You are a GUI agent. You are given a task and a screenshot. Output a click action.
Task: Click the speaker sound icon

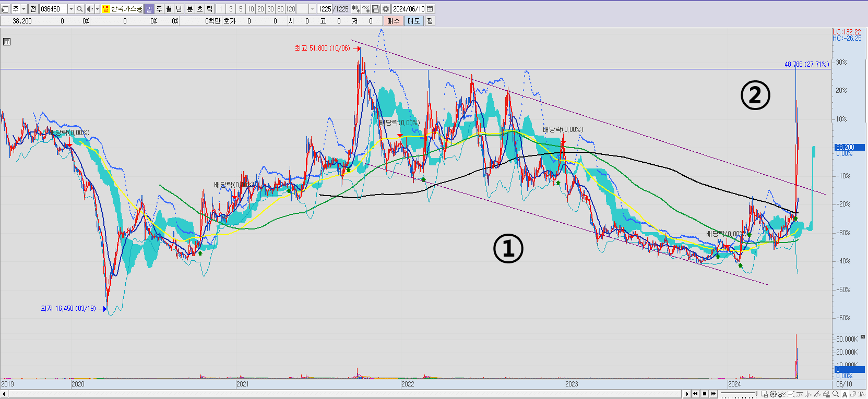[x=90, y=9]
